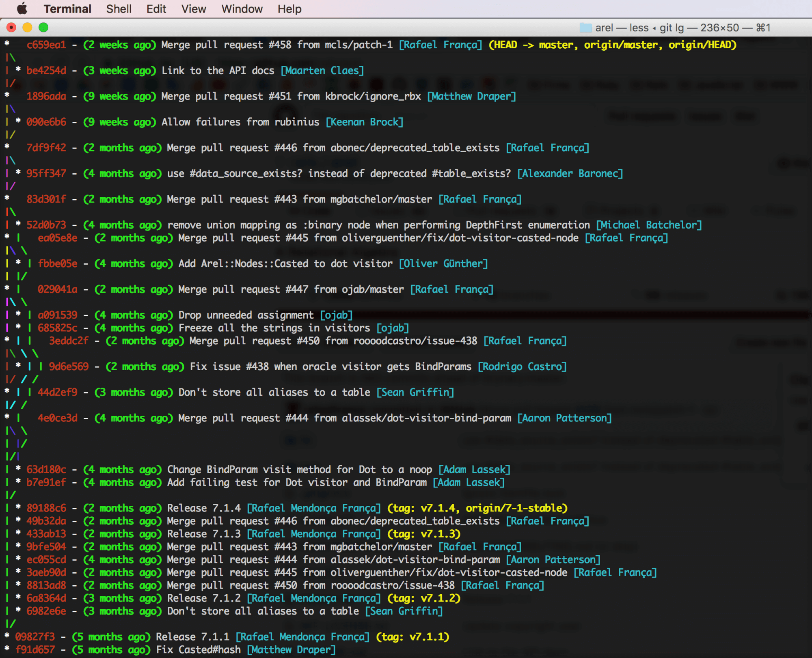This screenshot has height=658, width=812.
Task: Click author name [Michael Batchelor]
Action: 649,225
